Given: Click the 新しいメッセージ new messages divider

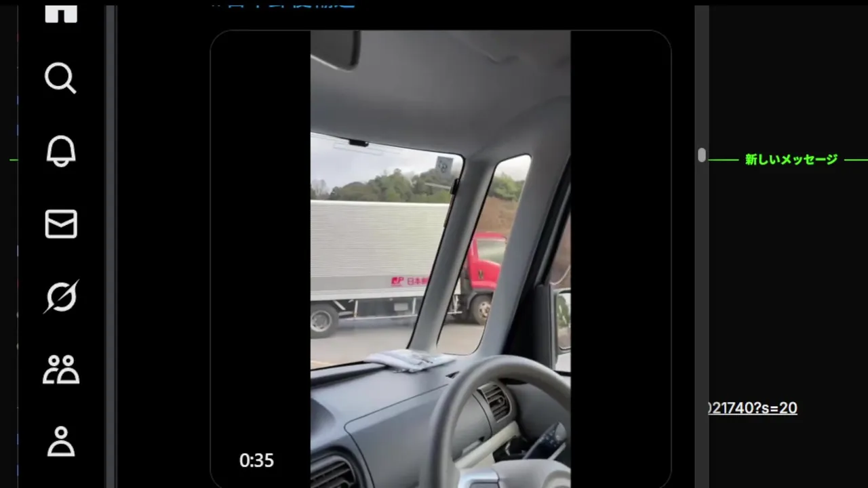Looking at the screenshot, I should [791, 160].
